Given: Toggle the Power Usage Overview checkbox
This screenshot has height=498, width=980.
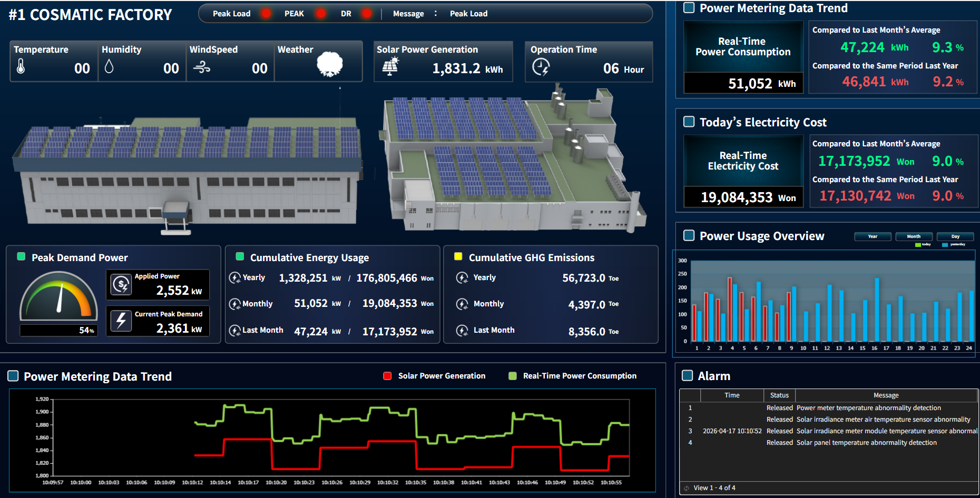Looking at the screenshot, I should point(689,235).
